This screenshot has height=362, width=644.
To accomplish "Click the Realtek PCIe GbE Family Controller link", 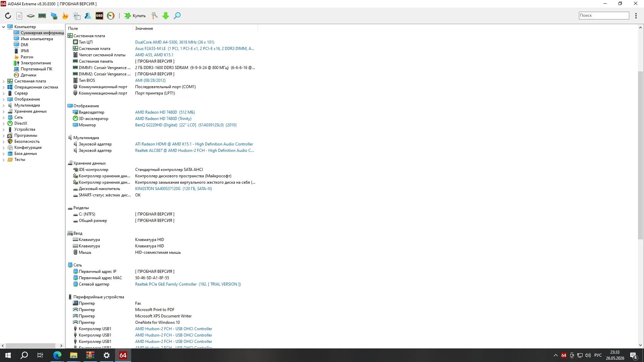I will pyautogui.click(x=188, y=284).
